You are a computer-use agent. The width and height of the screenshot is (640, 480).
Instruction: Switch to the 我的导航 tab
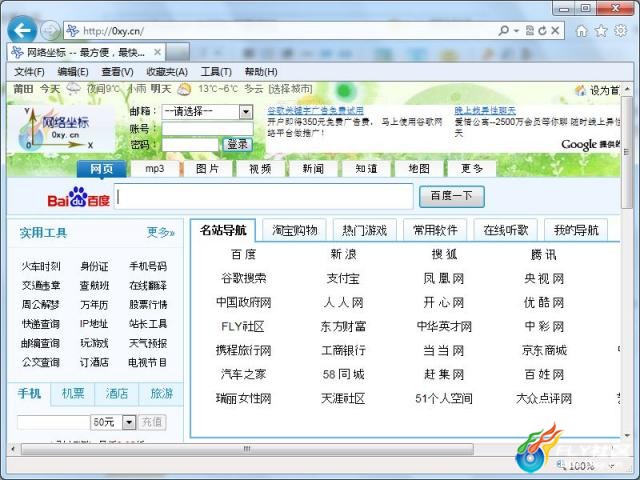576,230
